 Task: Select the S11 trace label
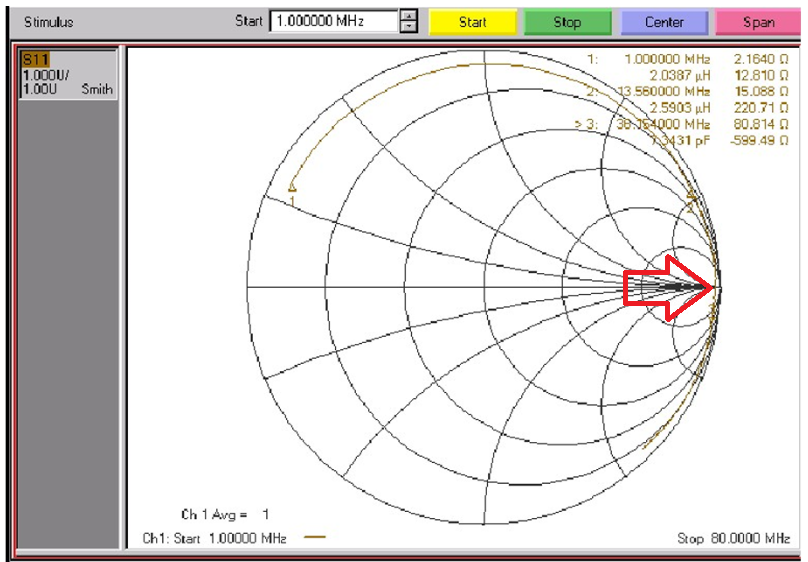pyautogui.click(x=36, y=60)
